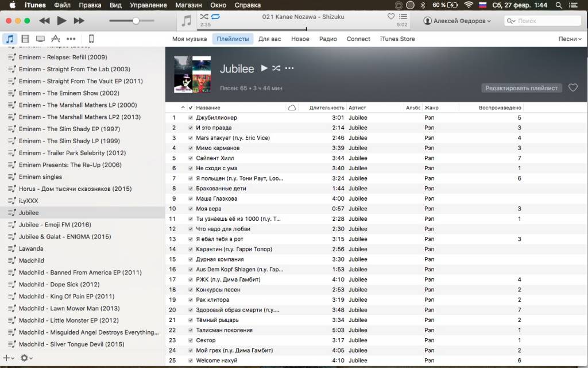Shuffle the Jubilee playlist from header

click(276, 68)
